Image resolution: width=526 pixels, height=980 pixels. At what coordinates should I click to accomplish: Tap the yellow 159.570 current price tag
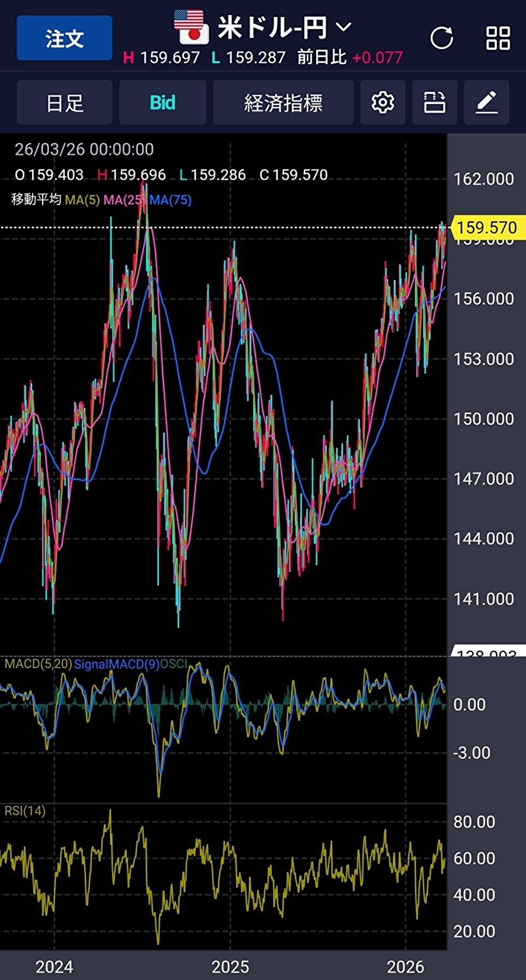pos(486,227)
